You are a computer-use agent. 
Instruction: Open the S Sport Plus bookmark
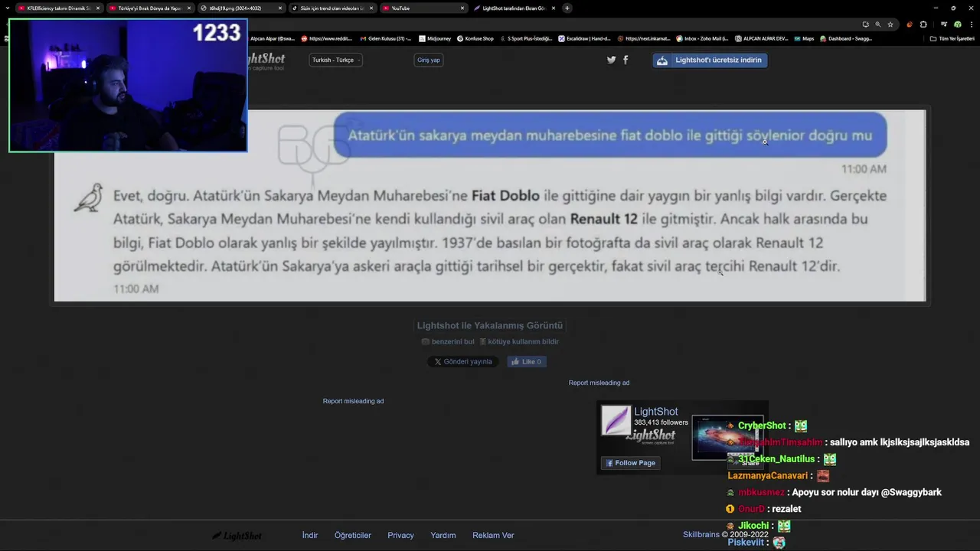coord(526,38)
